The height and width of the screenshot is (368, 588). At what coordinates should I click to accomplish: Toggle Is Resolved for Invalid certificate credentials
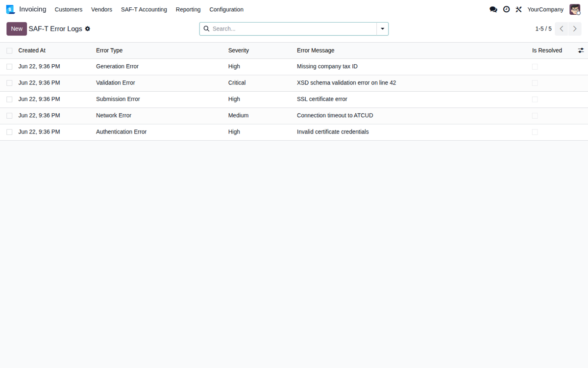pyautogui.click(x=535, y=132)
